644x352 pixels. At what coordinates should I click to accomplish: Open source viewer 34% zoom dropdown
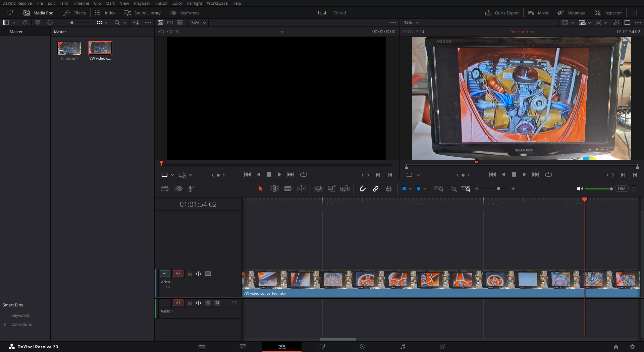pyautogui.click(x=199, y=22)
